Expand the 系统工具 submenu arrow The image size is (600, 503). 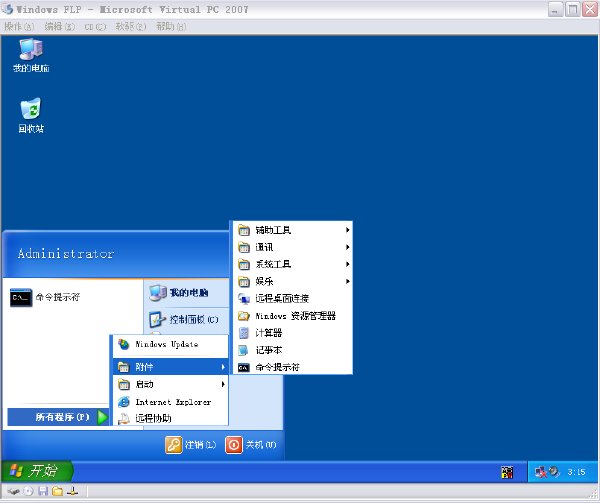point(347,264)
